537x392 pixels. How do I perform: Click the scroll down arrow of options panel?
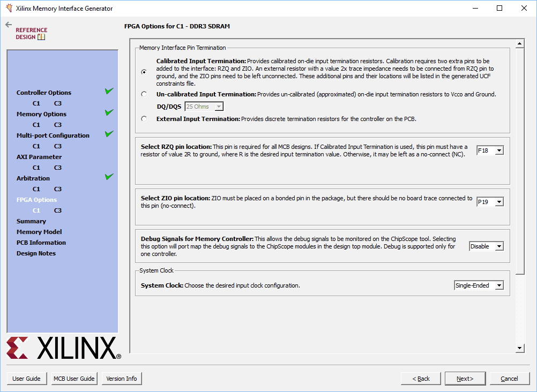tap(519, 349)
